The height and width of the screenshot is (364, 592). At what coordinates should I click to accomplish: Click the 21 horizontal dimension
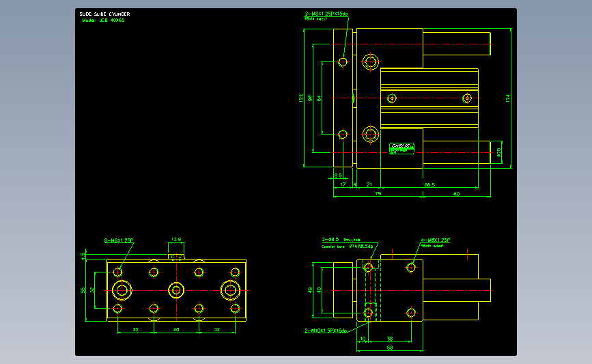coord(369,184)
